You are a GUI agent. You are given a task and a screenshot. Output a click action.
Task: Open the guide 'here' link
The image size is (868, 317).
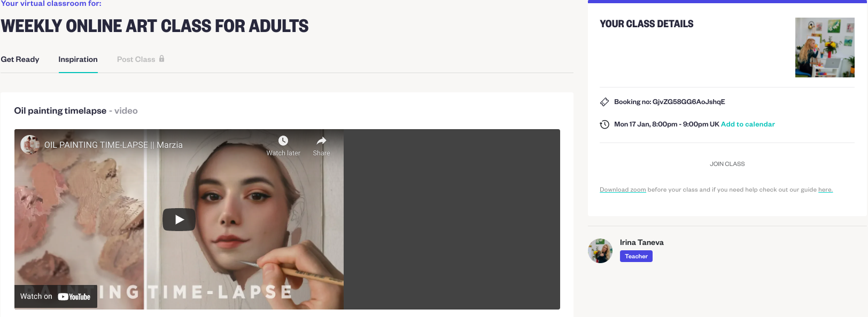point(825,189)
